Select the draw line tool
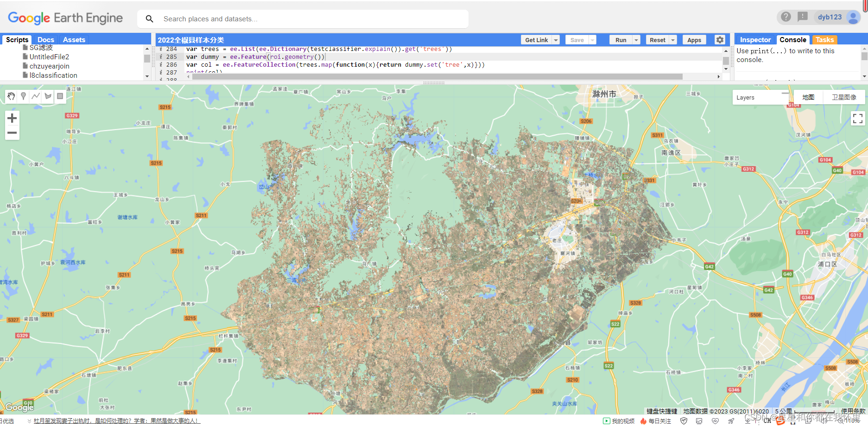This screenshot has height=426, width=868. point(36,96)
